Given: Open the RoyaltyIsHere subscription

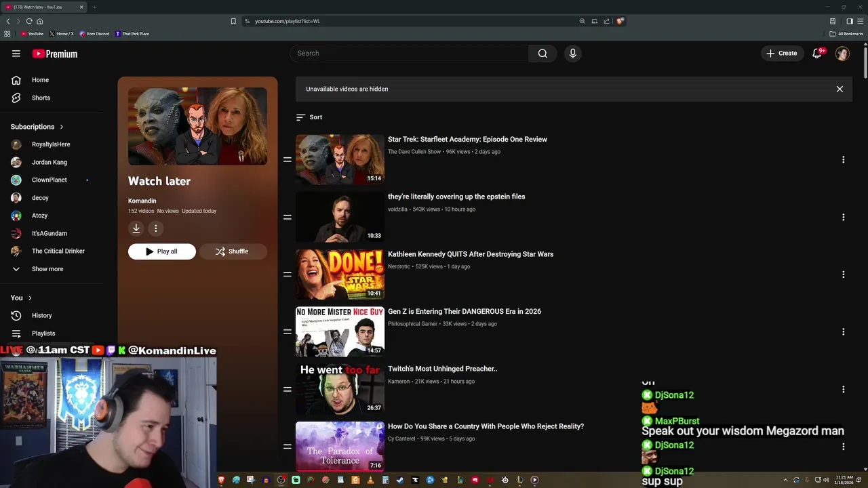Looking at the screenshot, I should (x=52, y=144).
